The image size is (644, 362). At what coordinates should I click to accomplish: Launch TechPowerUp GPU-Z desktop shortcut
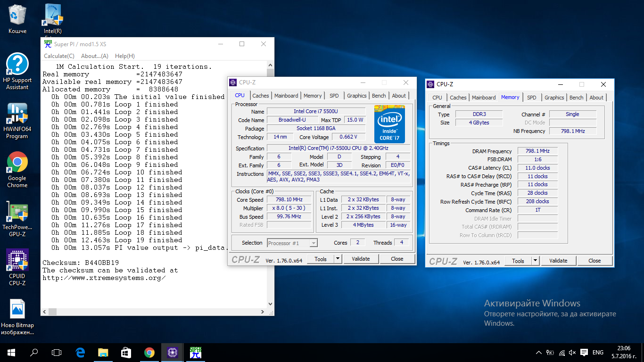(17, 219)
